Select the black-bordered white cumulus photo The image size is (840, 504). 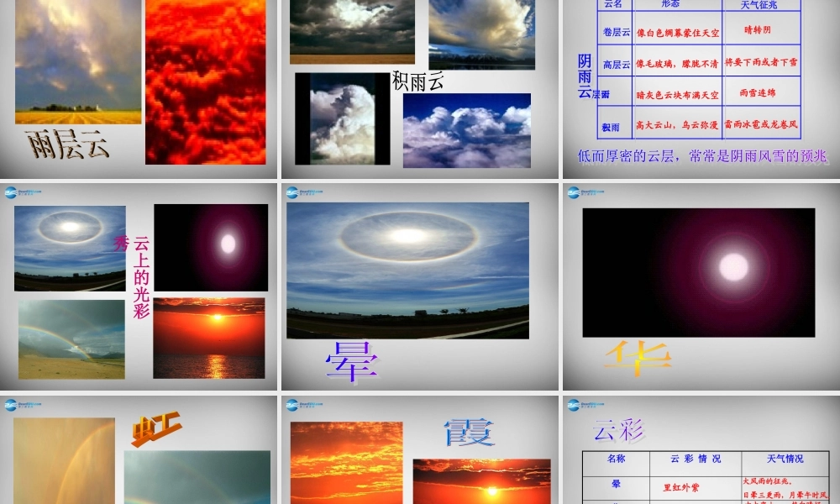[343, 119]
